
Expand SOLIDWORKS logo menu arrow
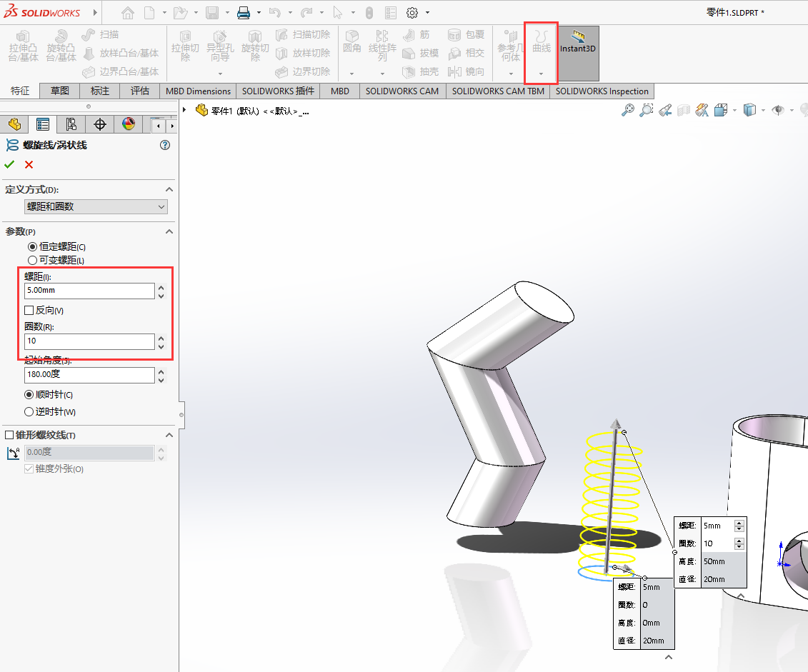tap(95, 12)
